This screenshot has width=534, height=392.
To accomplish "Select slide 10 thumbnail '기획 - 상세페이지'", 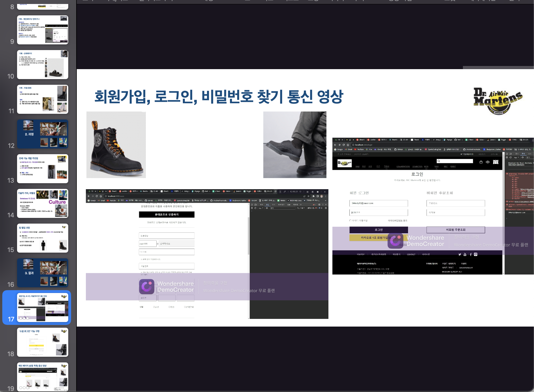I will pyautogui.click(x=43, y=65).
